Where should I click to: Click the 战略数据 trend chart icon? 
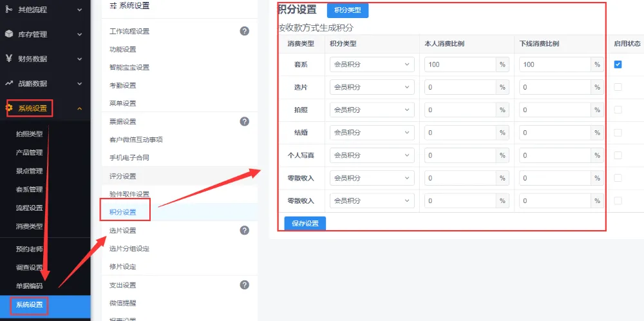9,83
